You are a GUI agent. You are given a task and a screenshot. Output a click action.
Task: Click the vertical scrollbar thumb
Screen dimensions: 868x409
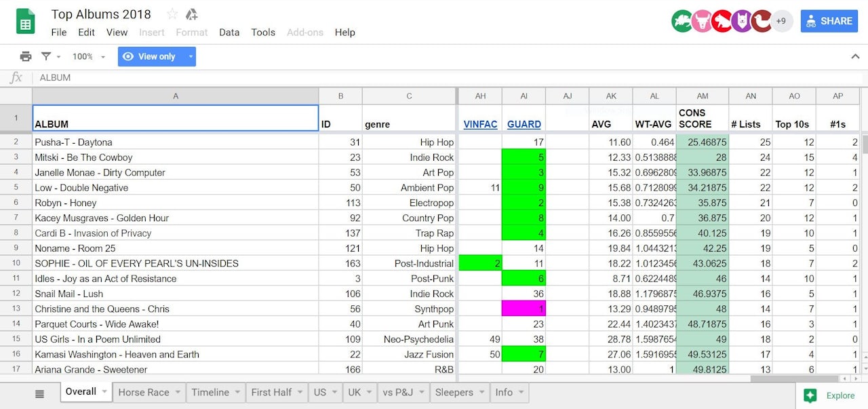click(x=864, y=144)
